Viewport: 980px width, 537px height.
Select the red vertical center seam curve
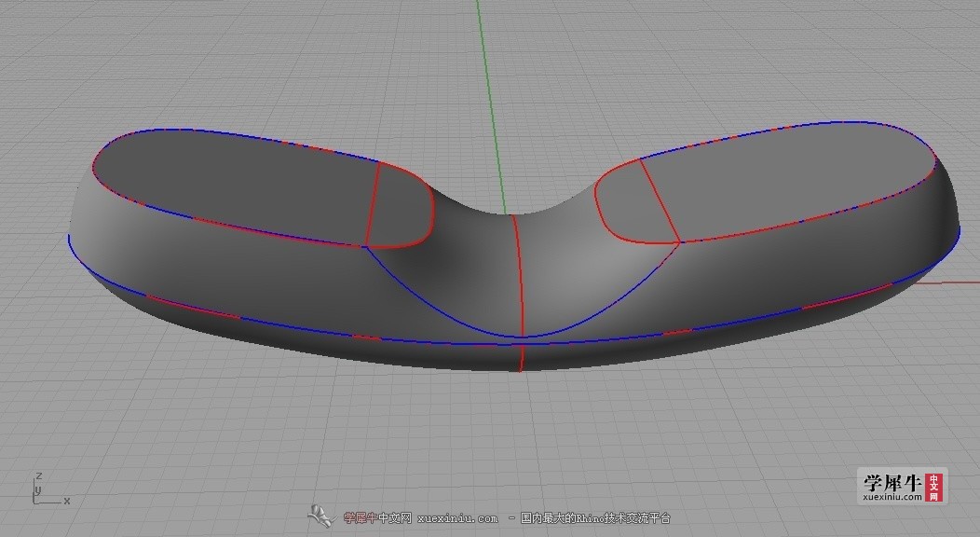coord(520,294)
